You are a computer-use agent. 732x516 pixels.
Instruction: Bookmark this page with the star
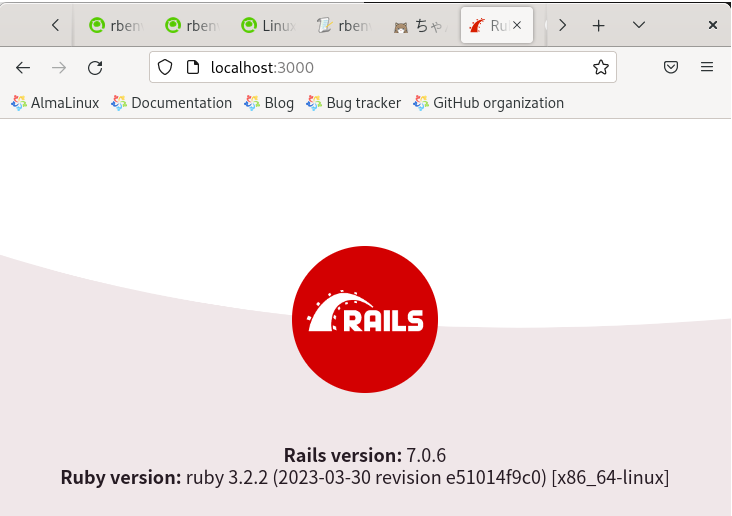[601, 67]
